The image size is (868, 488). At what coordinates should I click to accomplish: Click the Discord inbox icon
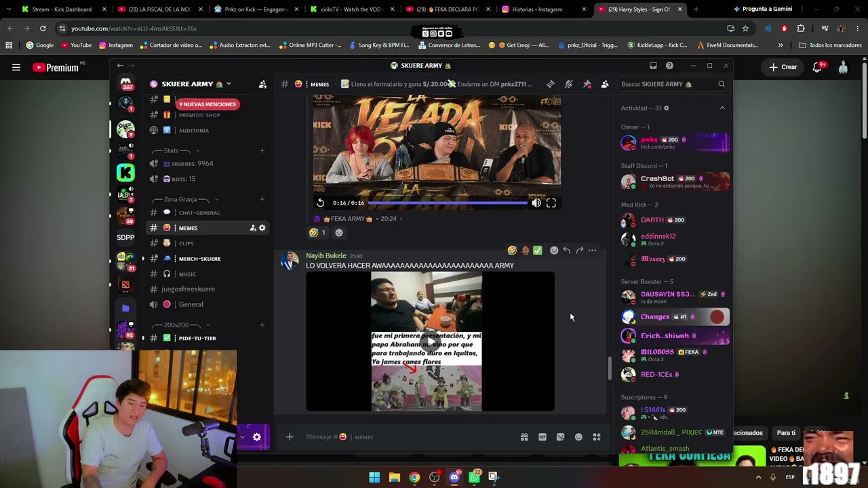(x=653, y=66)
